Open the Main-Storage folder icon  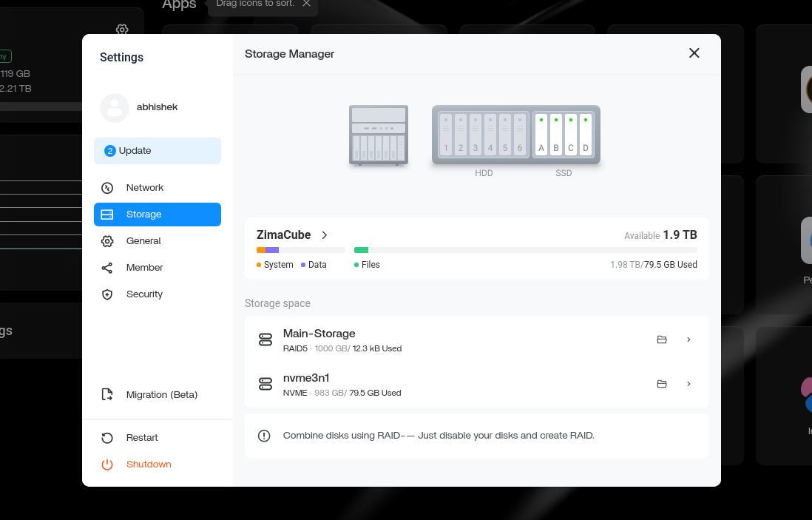point(662,339)
